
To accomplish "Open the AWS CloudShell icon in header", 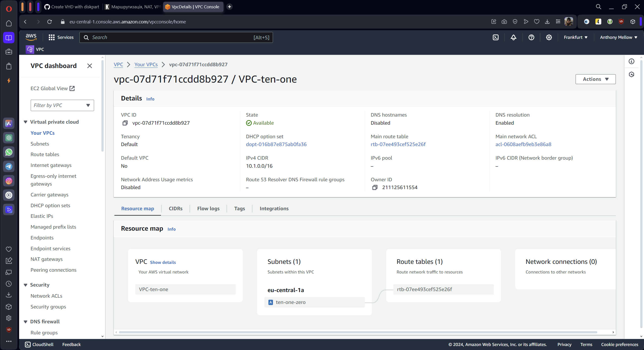I will tap(495, 37).
